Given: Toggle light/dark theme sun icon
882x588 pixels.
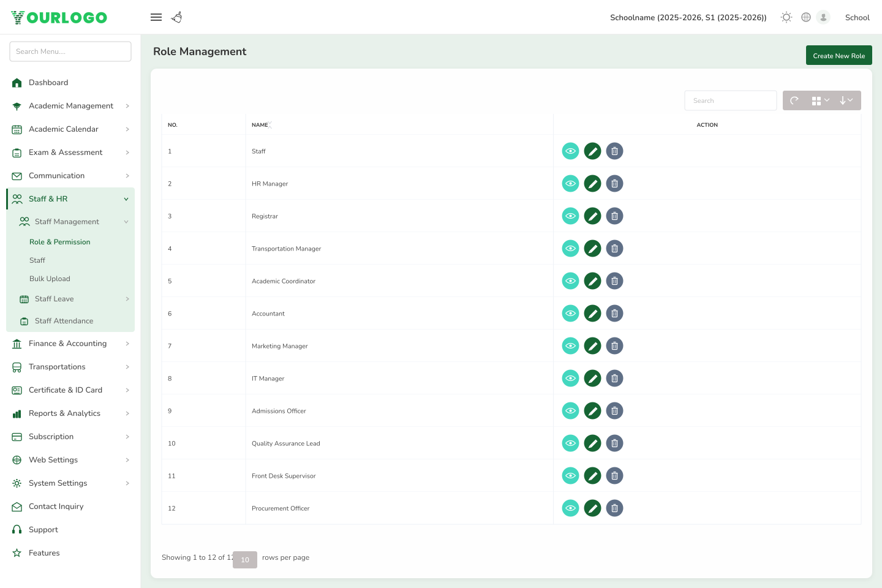Looking at the screenshot, I should [x=786, y=17].
